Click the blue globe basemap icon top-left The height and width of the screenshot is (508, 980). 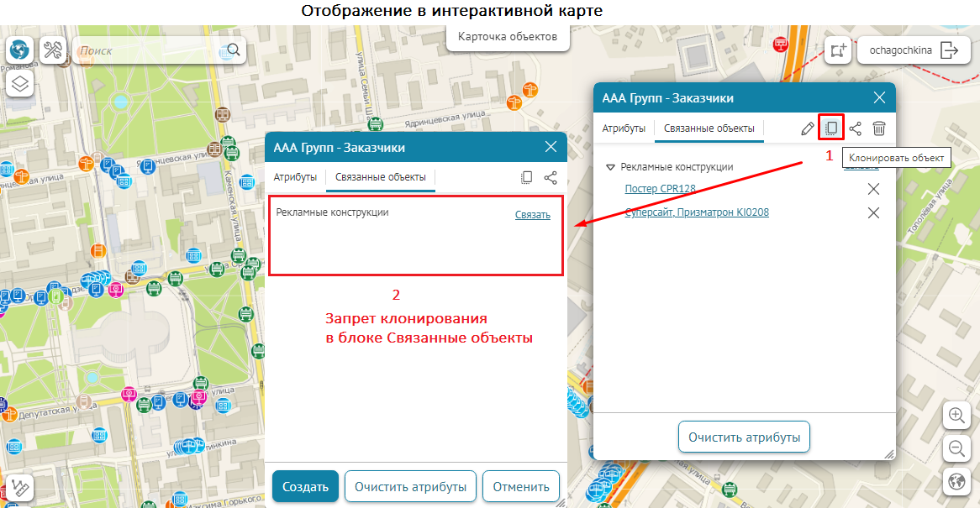[19, 50]
